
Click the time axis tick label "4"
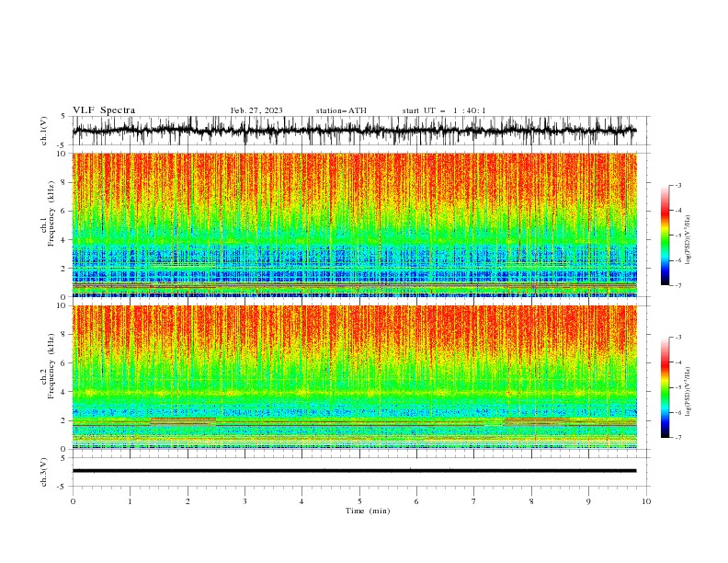point(301,501)
